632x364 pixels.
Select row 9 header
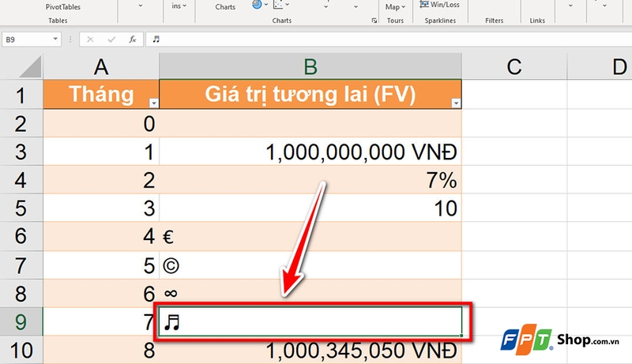tap(21, 321)
